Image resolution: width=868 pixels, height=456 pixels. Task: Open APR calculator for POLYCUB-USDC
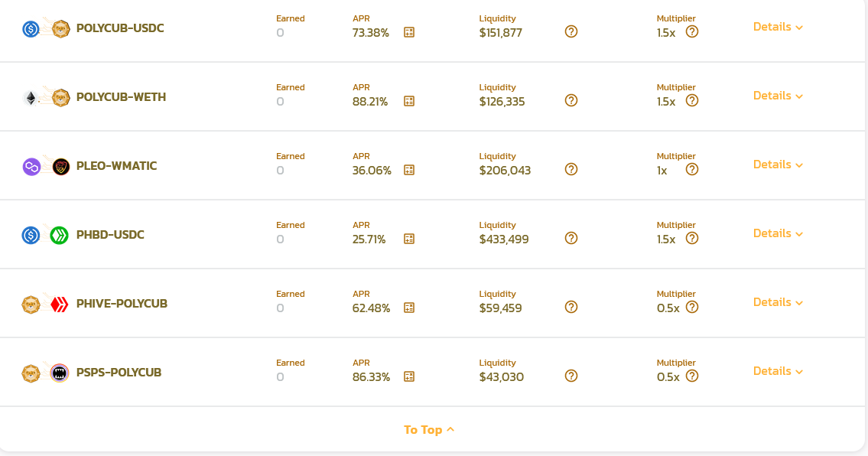[x=409, y=32]
